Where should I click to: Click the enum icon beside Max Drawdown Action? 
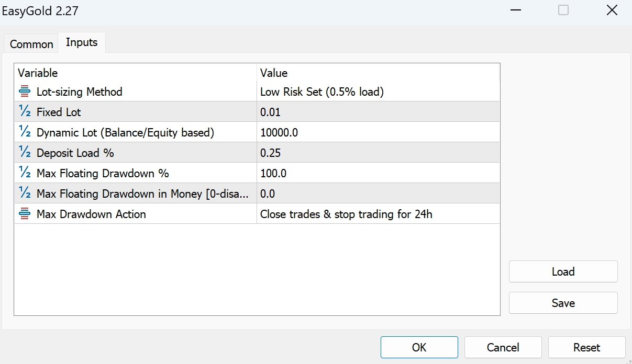[25, 214]
